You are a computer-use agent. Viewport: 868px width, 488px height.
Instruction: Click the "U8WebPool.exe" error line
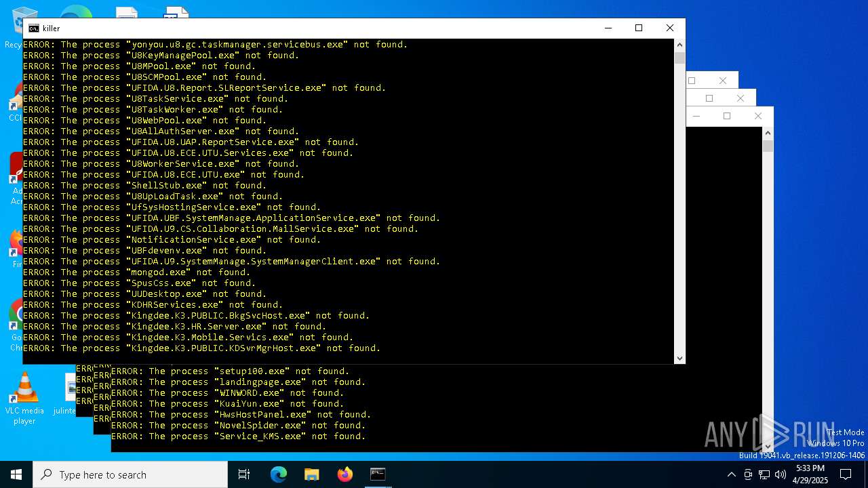click(x=144, y=121)
